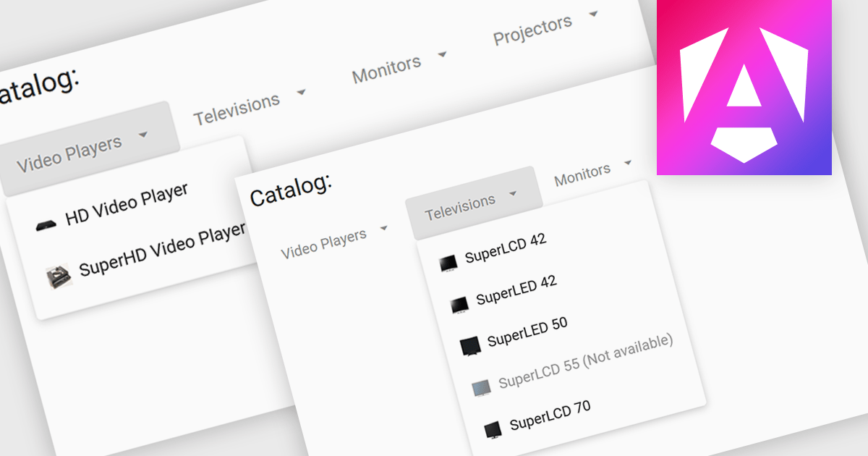Click the SuperLCD 42 television icon
The image size is (868, 456).
448,263
